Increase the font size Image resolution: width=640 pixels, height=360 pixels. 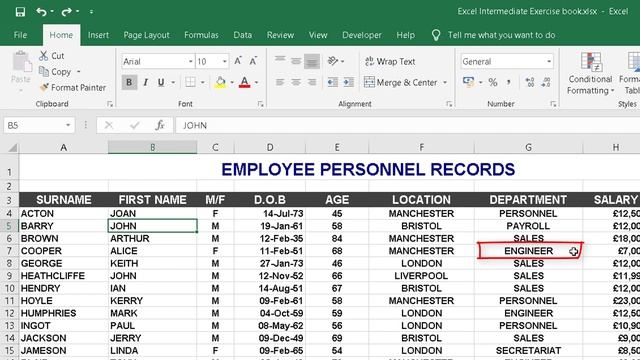[x=238, y=61]
